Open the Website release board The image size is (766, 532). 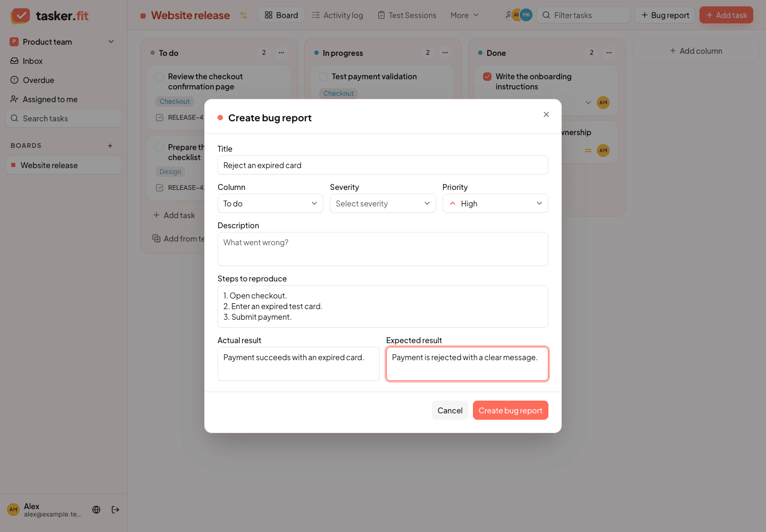tap(64, 165)
